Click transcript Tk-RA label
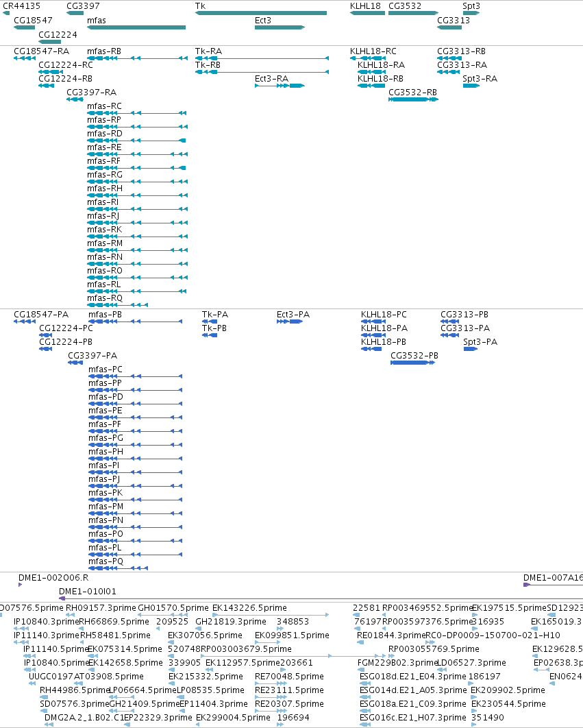This screenshot has height=728, width=583. (208, 51)
